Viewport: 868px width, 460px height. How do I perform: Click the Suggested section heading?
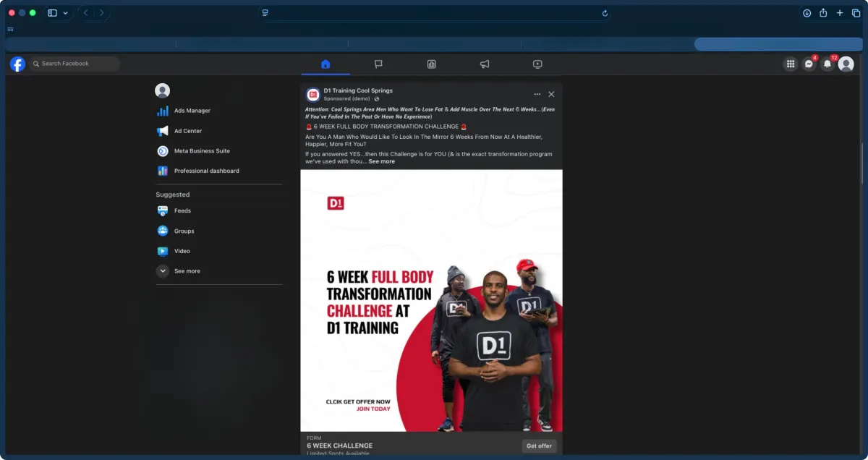pyautogui.click(x=173, y=195)
